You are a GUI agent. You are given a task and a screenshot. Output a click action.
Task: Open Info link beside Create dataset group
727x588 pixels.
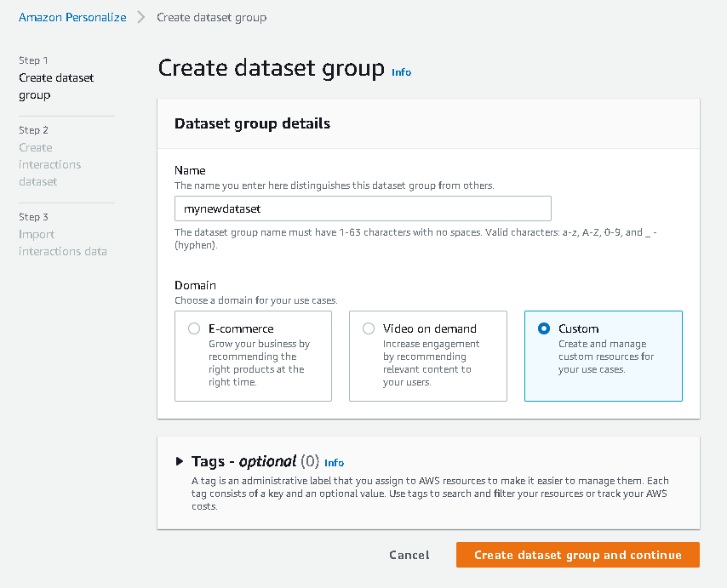coord(401,72)
